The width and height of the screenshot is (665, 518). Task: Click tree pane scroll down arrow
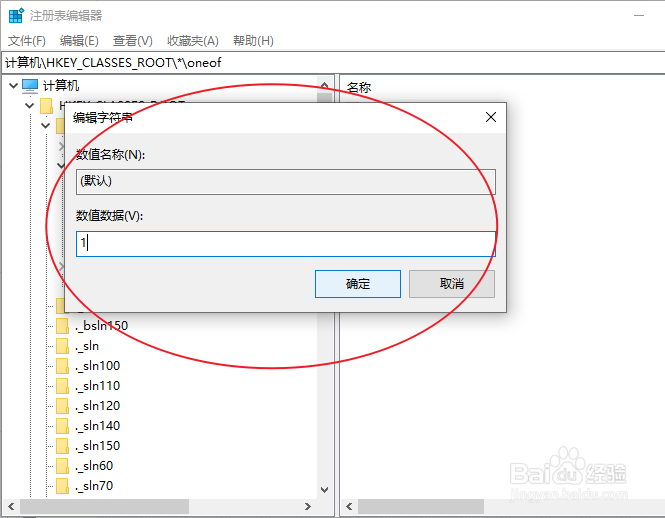[x=324, y=490]
